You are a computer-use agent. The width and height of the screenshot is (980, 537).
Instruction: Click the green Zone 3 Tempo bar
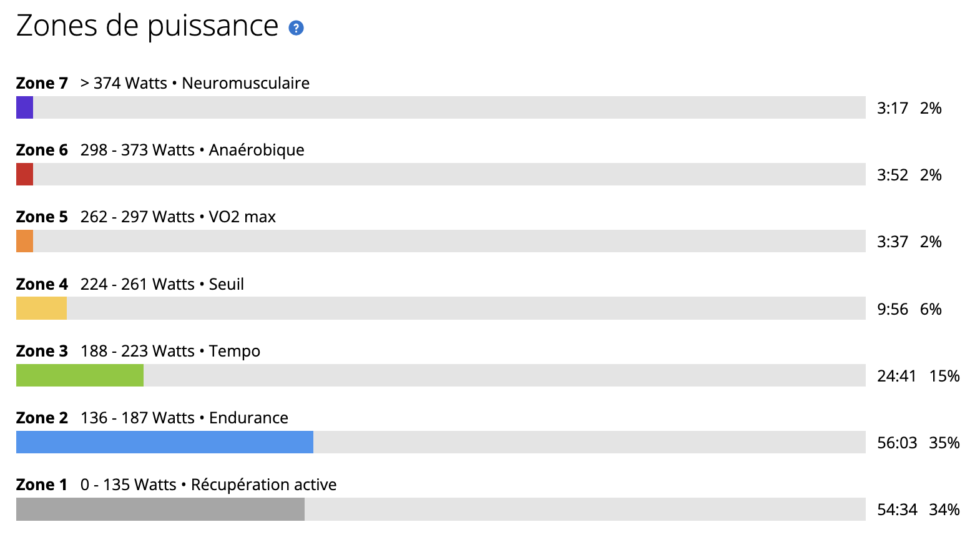(x=80, y=375)
